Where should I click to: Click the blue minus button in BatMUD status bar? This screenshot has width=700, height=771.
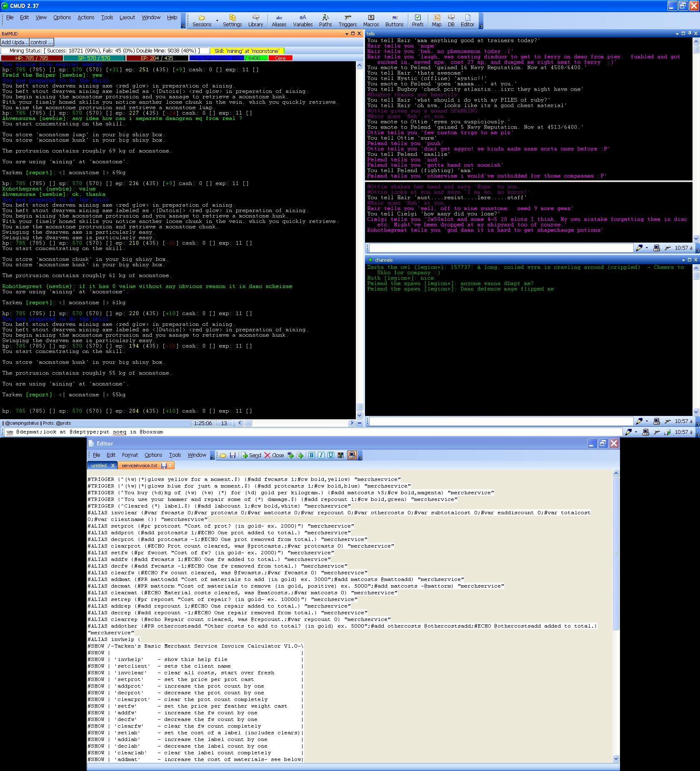[360, 423]
